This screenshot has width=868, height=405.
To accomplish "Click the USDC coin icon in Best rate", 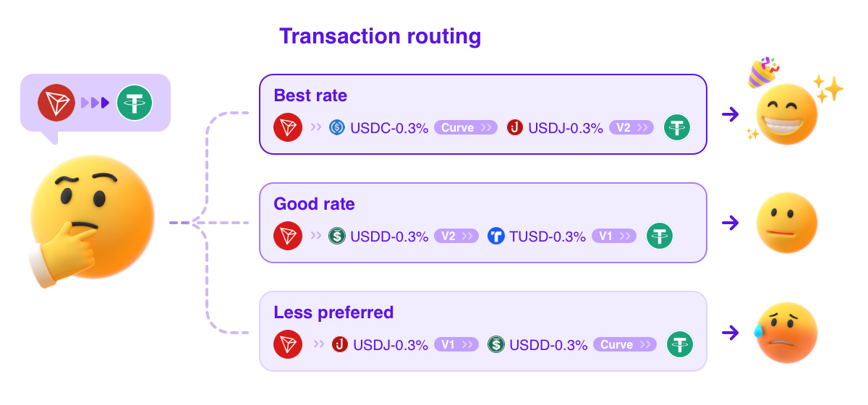I will 337,128.
